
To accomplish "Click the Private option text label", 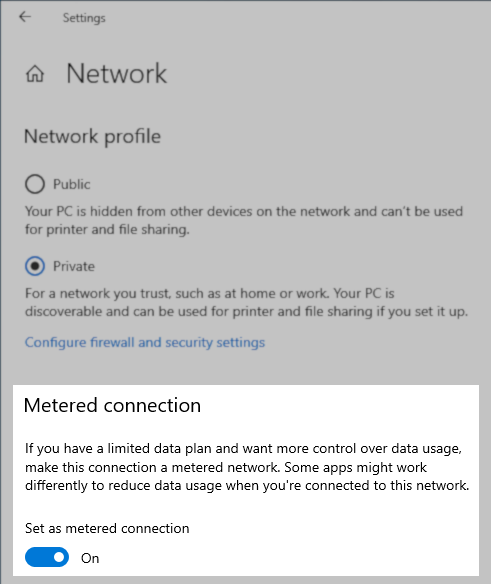I will tap(74, 266).
